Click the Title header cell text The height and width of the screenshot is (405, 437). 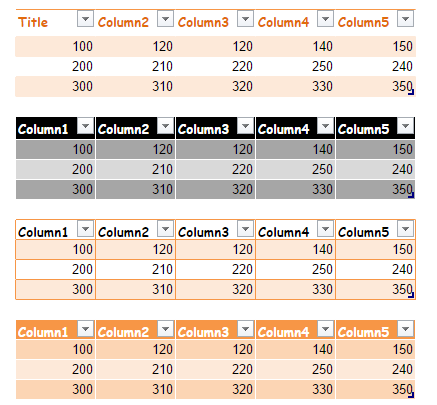pos(33,22)
